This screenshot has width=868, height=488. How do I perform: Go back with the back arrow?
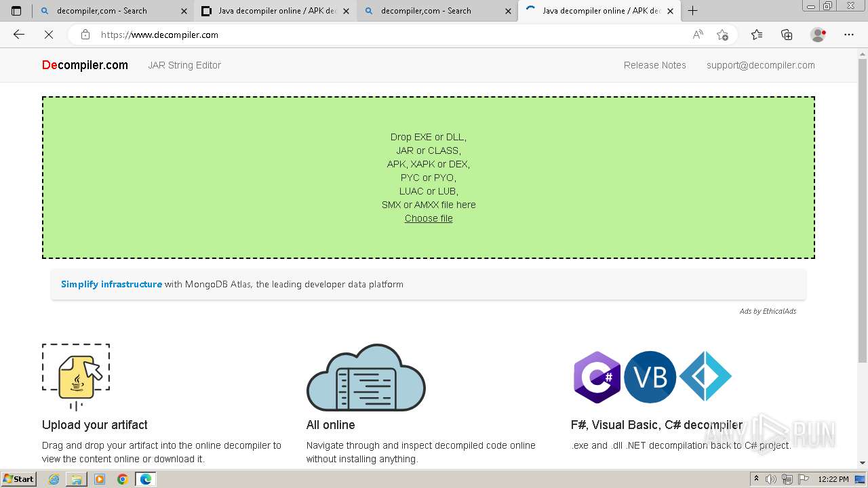click(x=19, y=35)
